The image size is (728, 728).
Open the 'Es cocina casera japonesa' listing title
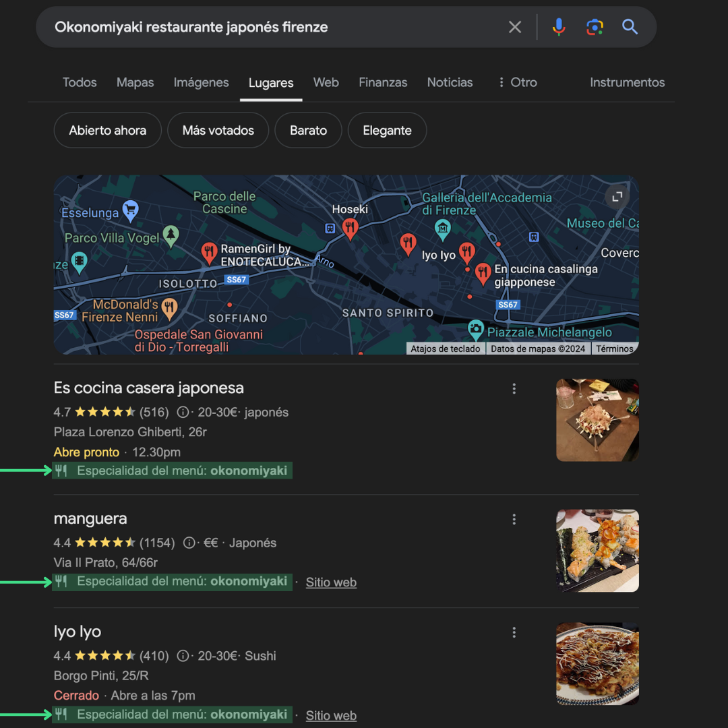148,388
